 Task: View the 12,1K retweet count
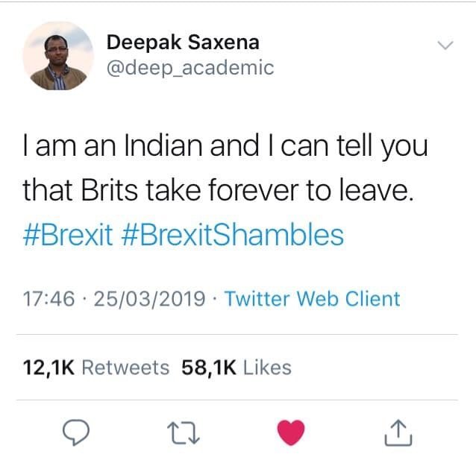pyautogui.click(x=48, y=367)
